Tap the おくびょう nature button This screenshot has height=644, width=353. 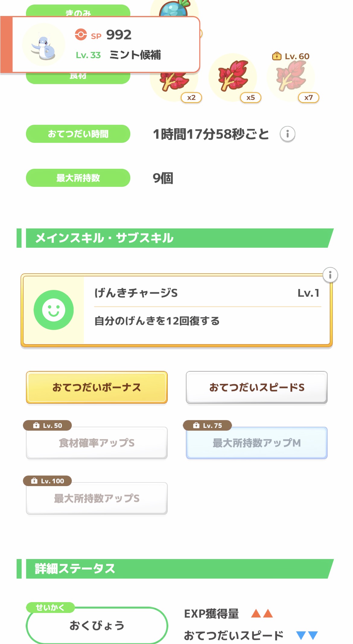pos(97,625)
